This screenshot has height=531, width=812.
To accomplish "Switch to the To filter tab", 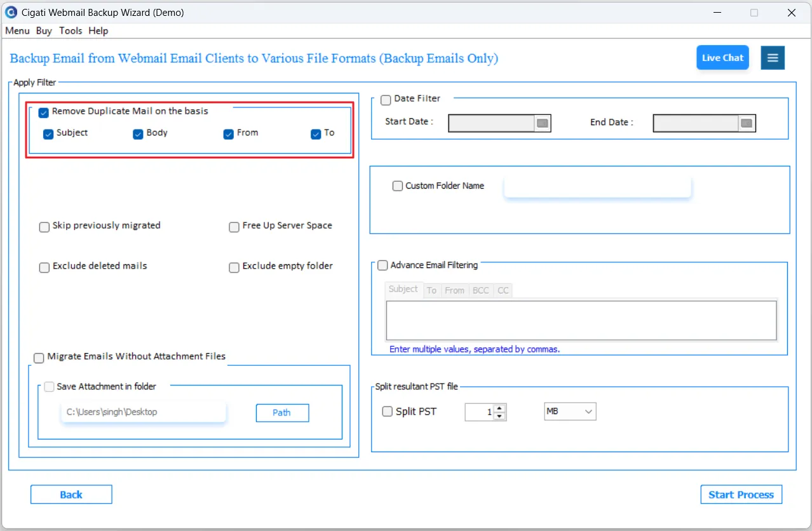I will click(431, 290).
